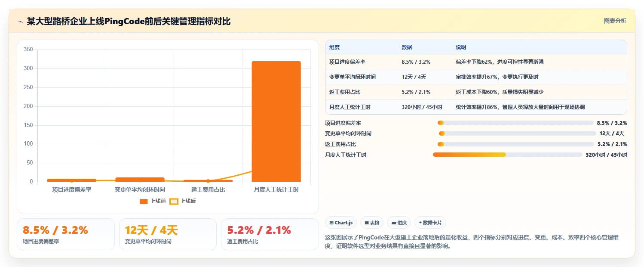Click the 变更单平均闭环时间 bar in chart
Image resolution: width=644 pixels, height=267 pixels.
pos(140,180)
